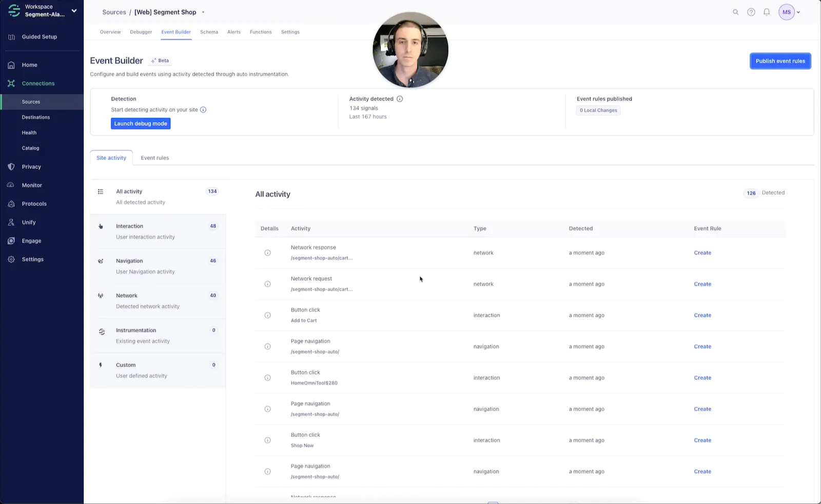Viewport: 821px width, 504px height.
Task: Switch to the Debugger tab
Action: tap(141, 32)
